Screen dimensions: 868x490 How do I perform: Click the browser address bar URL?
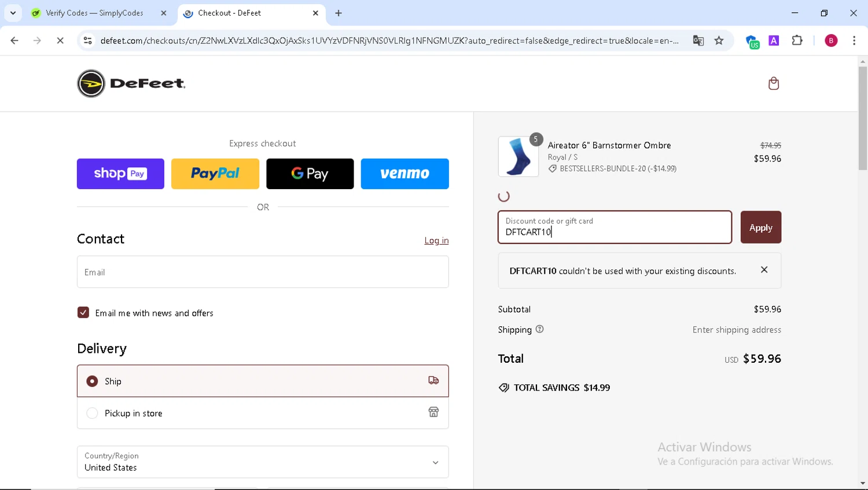389,40
